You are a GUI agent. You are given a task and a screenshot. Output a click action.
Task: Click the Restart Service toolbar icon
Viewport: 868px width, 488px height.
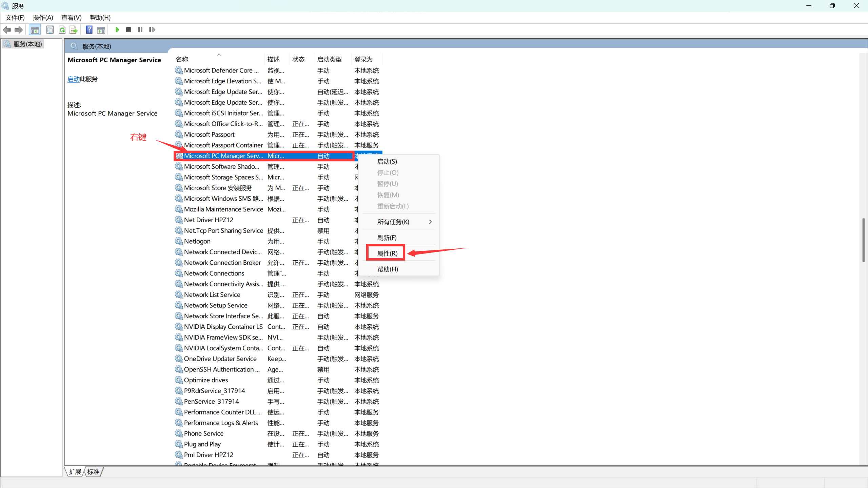(152, 30)
